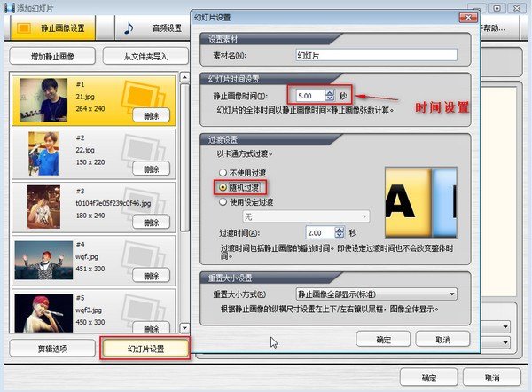
Task: Delete image #2 22.jpg with 删除
Action: point(152,169)
